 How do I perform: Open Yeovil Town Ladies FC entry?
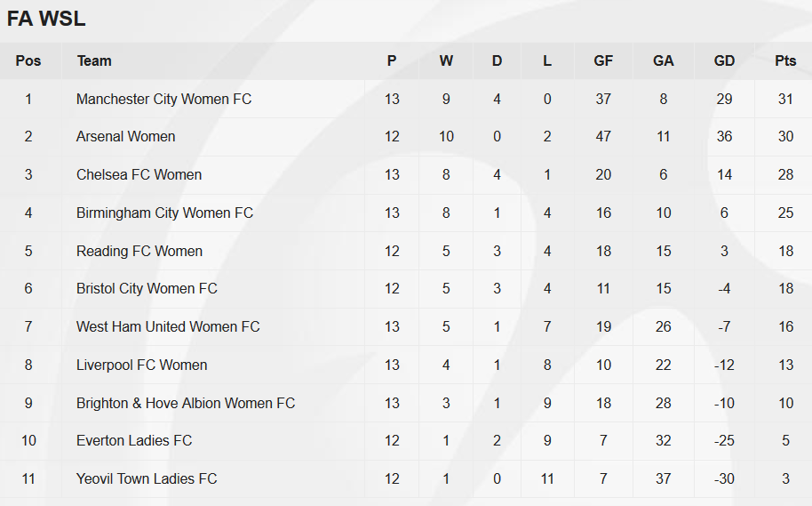point(147,478)
